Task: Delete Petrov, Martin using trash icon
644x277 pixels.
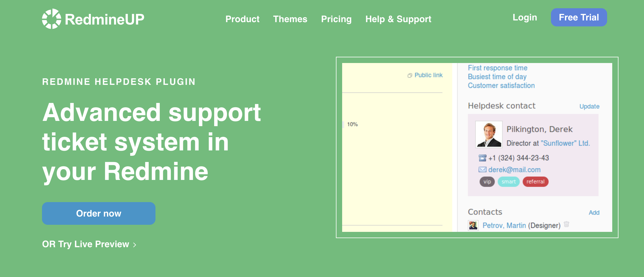Action: click(567, 224)
